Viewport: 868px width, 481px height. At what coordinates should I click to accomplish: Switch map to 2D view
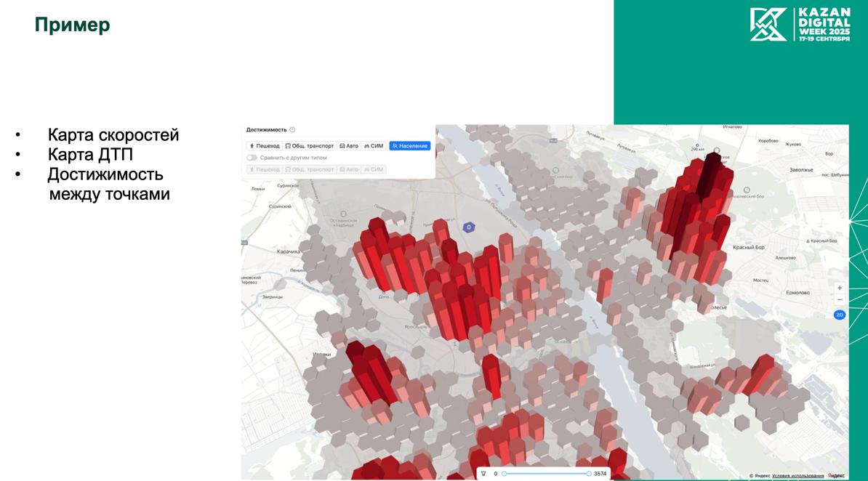[840, 315]
